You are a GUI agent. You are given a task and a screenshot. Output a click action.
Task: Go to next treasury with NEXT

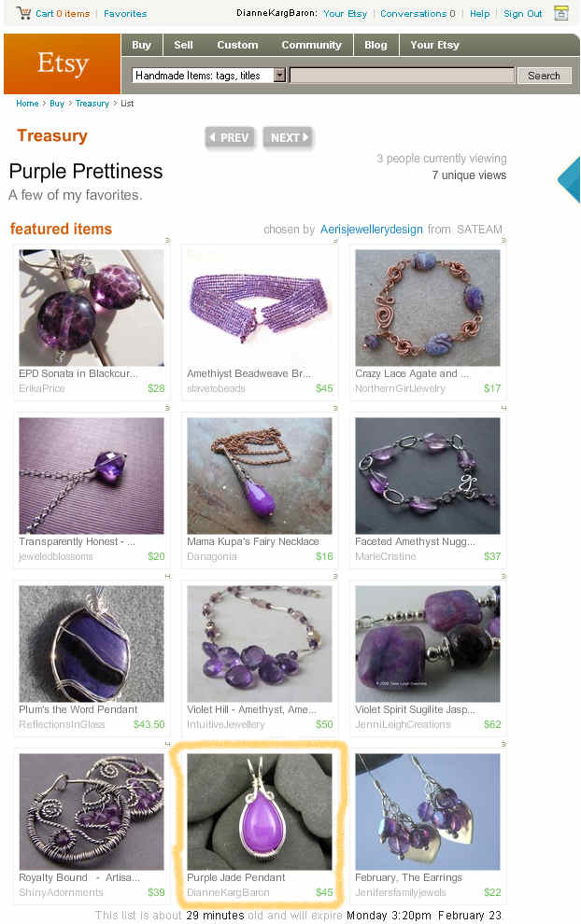coord(288,138)
